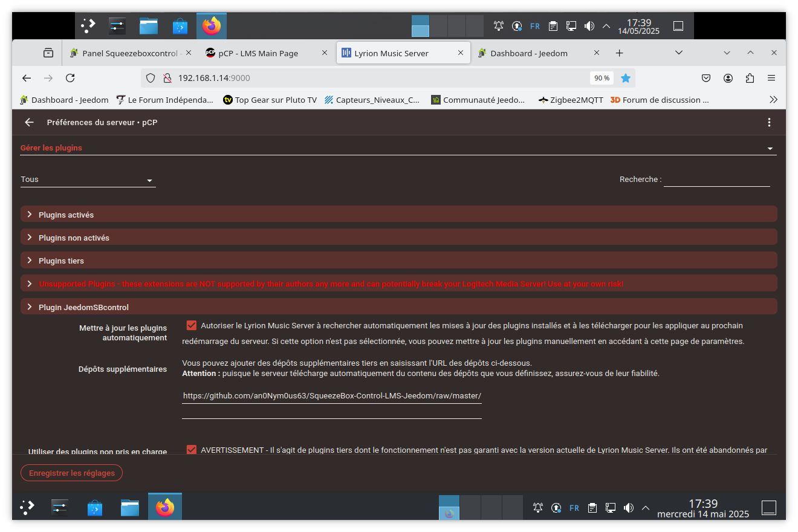Open volume control in top panel tray

[x=589, y=26]
